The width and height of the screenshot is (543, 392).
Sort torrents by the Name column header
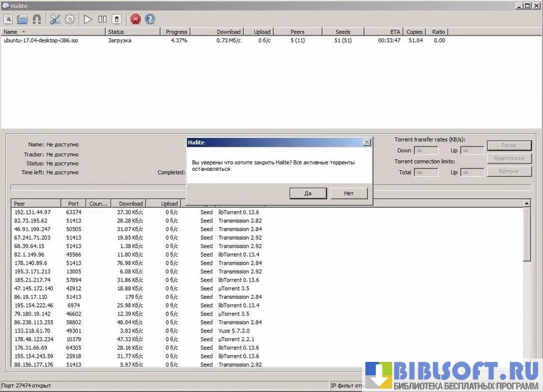coord(54,31)
